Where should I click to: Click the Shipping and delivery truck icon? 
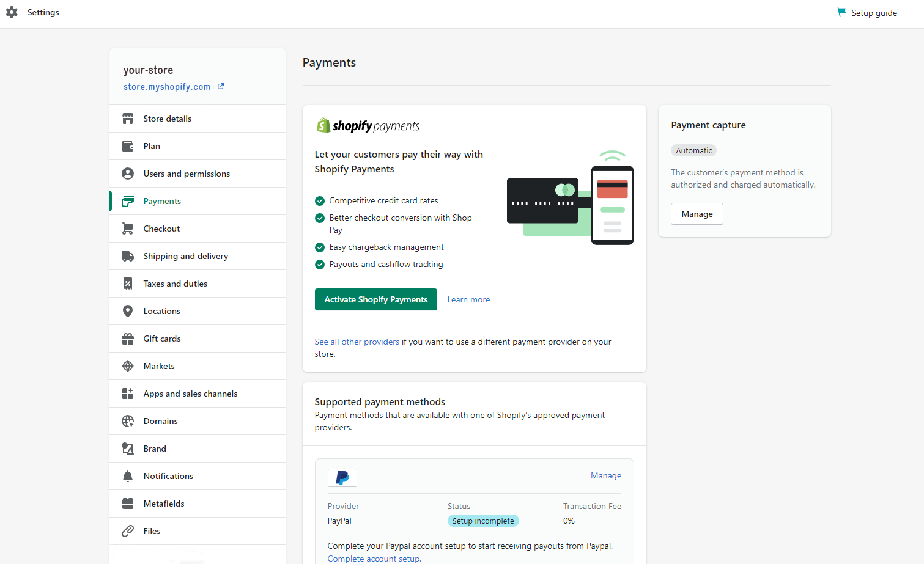pos(127,255)
